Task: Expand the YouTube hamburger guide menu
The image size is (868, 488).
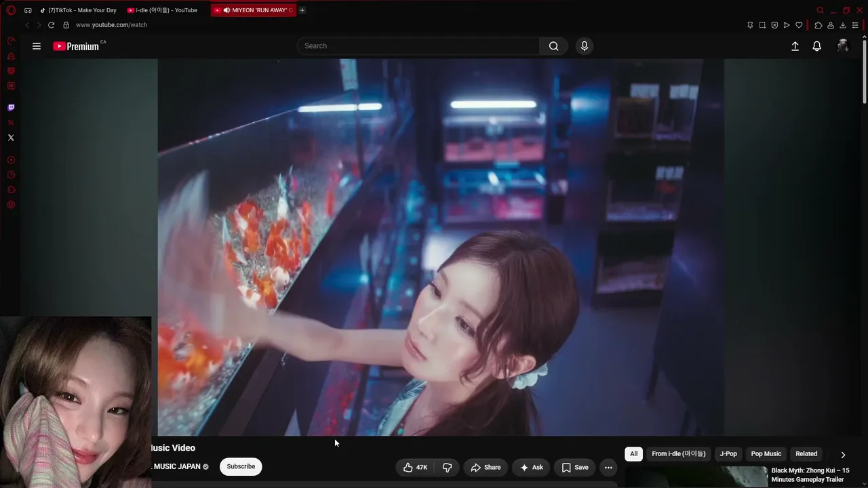Action: 37,46
